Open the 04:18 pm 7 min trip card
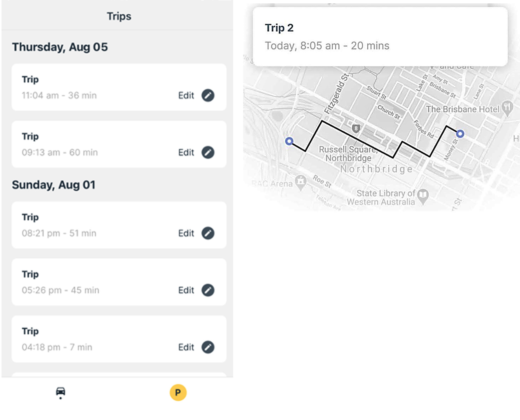 pos(119,339)
